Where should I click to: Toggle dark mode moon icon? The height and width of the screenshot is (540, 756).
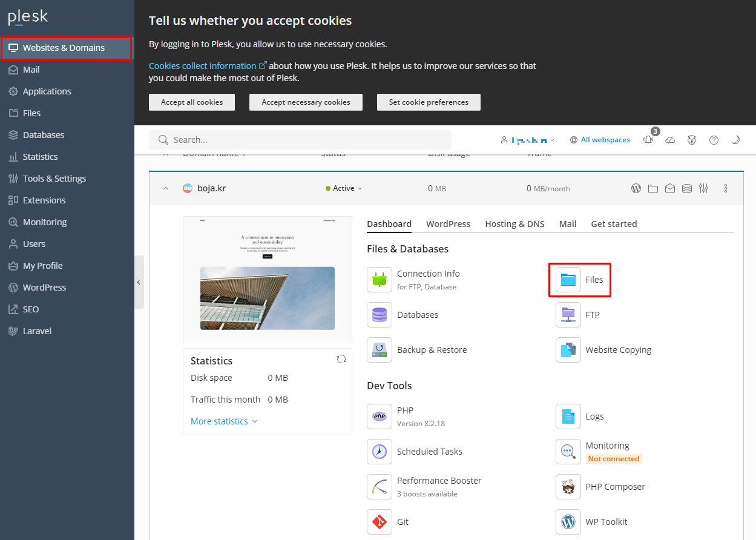coord(735,140)
